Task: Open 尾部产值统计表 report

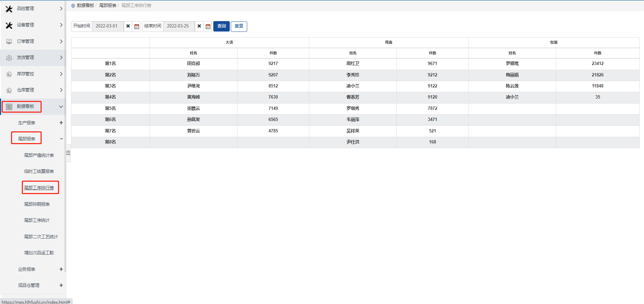Action: pyautogui.click(x=39, y=155)
